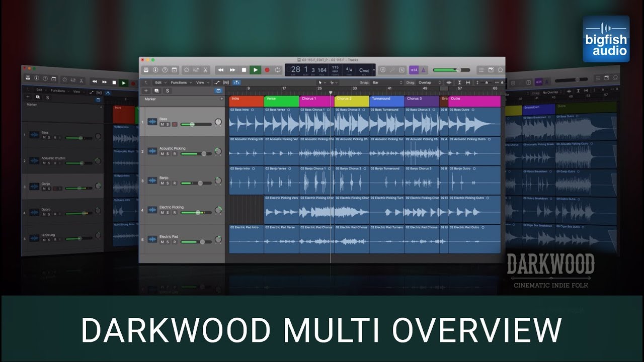Toggle the purple Metronome button
The width and height of the screenshot is (644, 362).
(x=424, y=70)
